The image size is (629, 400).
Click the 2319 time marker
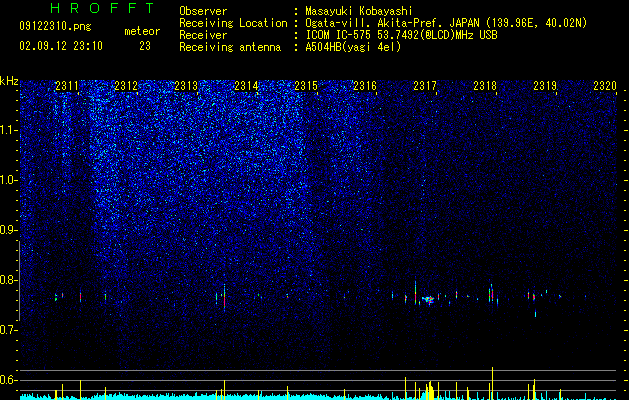(x=545, y=85)
